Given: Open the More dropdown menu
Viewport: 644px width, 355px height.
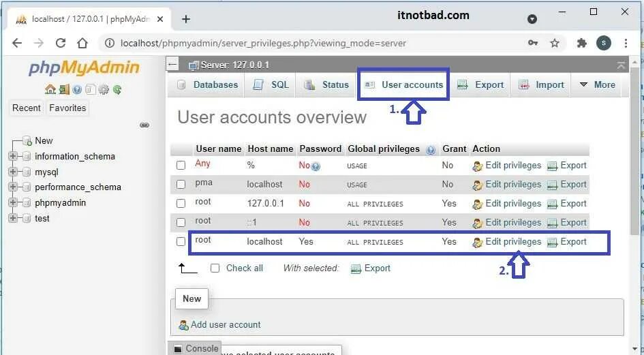Looking at the screenshot, I should (596, 84).
